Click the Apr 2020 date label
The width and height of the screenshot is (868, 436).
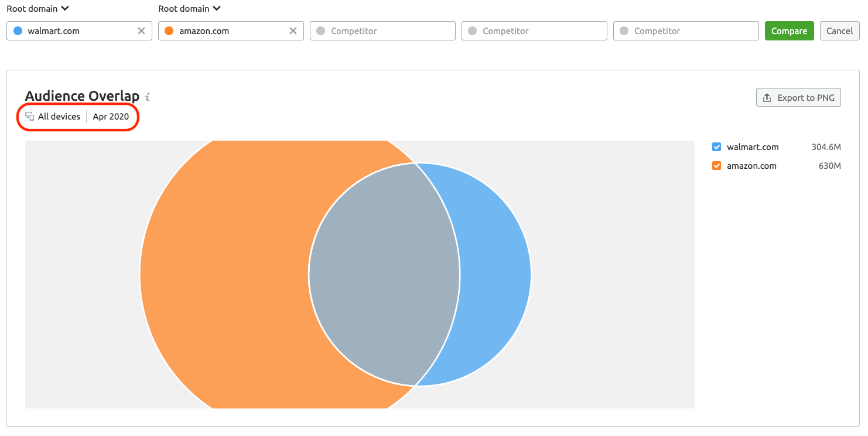click(x=111, y=117)
